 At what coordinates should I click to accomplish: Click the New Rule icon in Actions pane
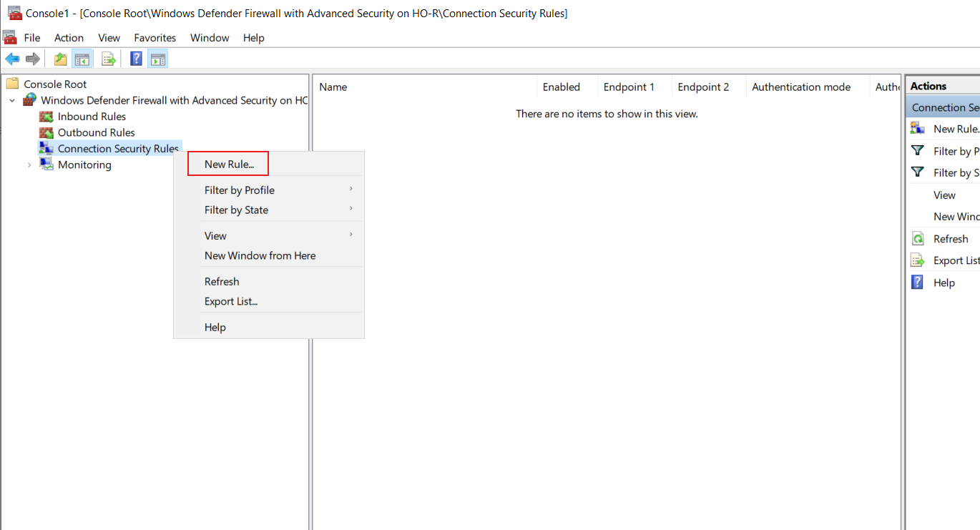[x=918, y=129]
